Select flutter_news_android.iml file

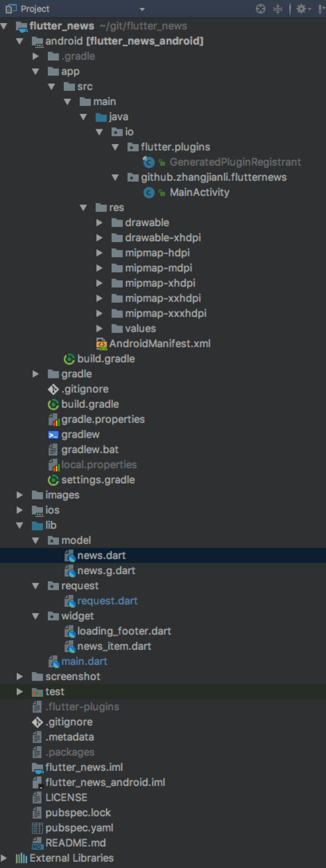coord(105,782)
